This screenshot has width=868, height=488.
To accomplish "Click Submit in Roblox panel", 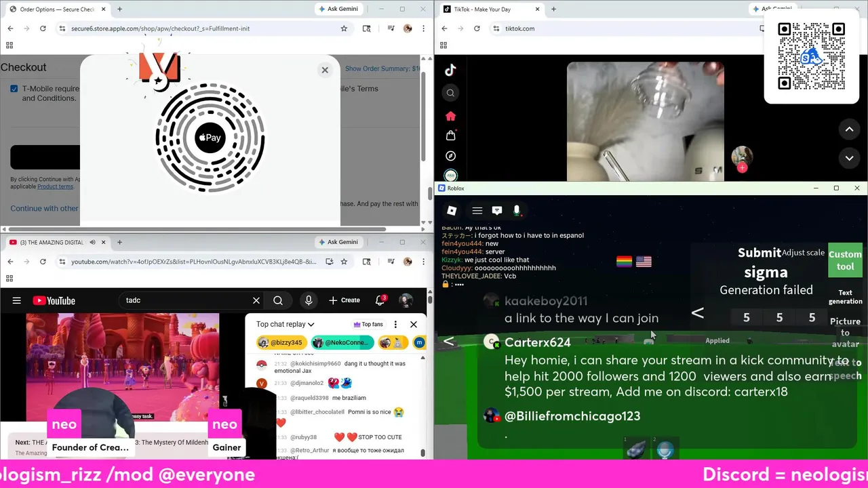I will click(759, 253).
